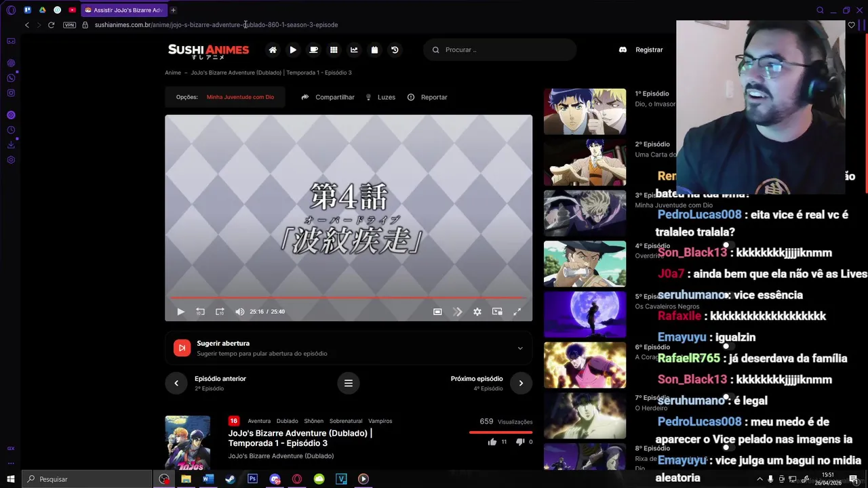Image resolution: width=868 pixels, height=488 pixels.
Task: Open the play icon in site header
Action: (293, 49)
